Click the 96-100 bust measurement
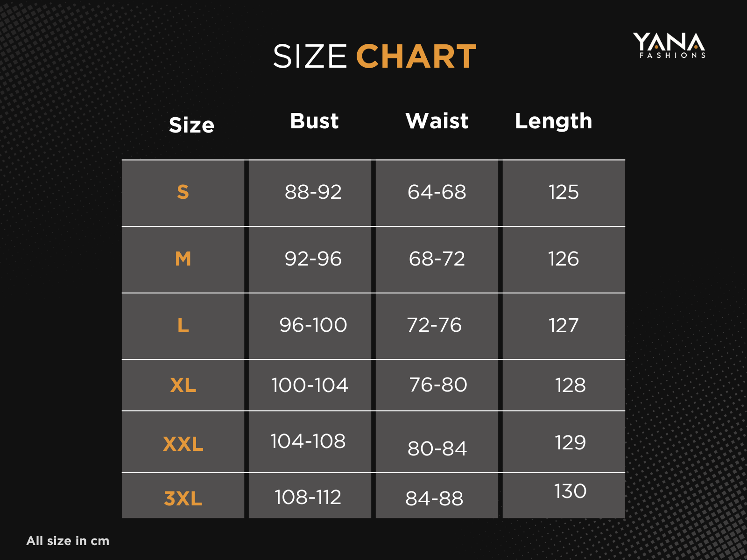747x560 pixels. 313,325
